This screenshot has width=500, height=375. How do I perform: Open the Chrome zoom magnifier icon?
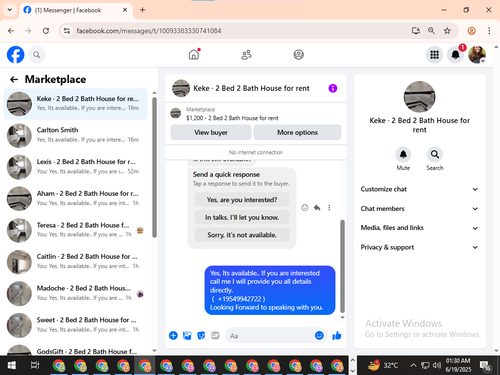(431, 31)
